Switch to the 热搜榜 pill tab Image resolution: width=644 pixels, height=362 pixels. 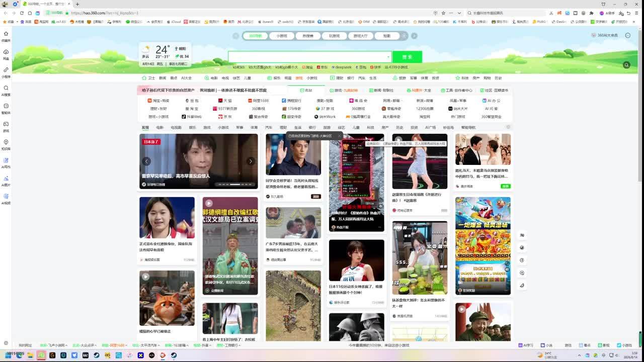[x=308, y=36]
